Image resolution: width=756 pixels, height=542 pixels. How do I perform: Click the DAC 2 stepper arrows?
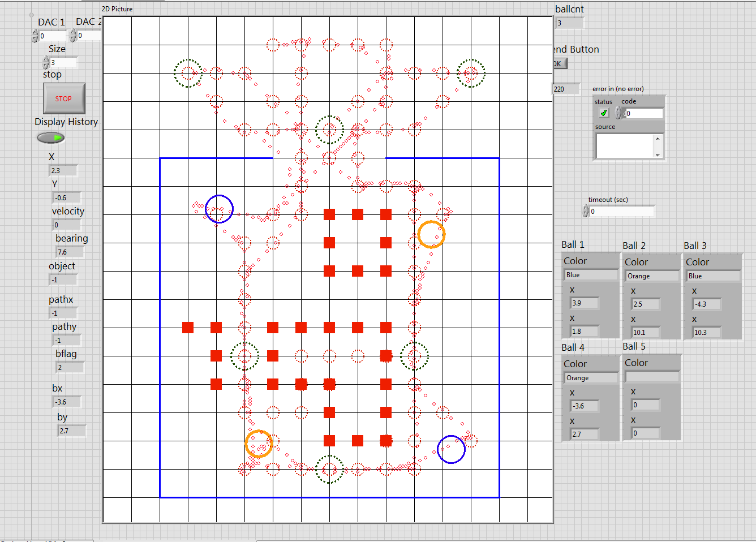(73, 35)
